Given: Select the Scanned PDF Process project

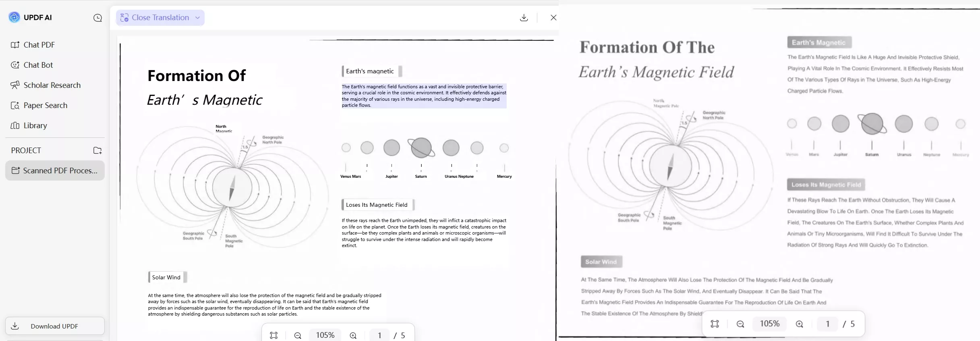Looking at the screenshot, I should point(55,170).
